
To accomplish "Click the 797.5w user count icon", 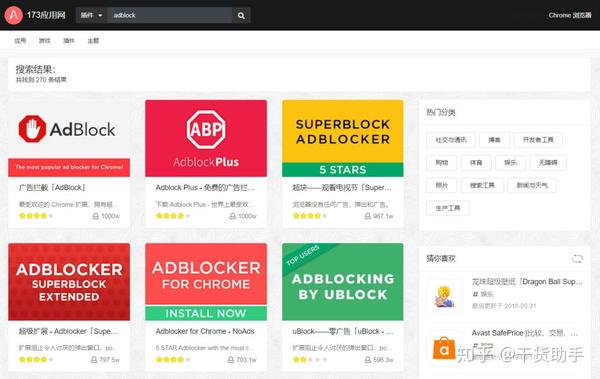I will [x=94, y=360].
